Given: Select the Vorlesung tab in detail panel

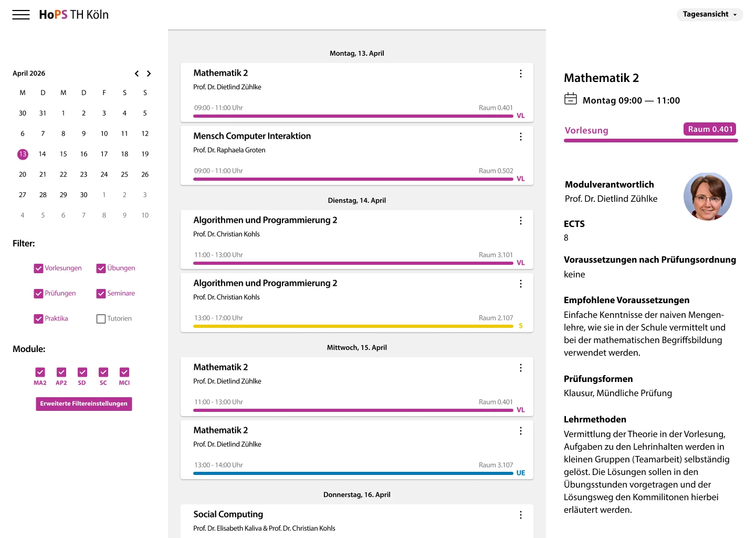Looking at the screenshot, I should (586, 130).
